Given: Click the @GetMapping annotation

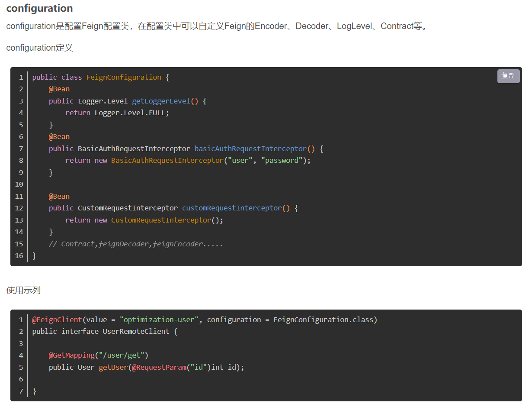Looking at the screenshot, I should tap(71, 355).
